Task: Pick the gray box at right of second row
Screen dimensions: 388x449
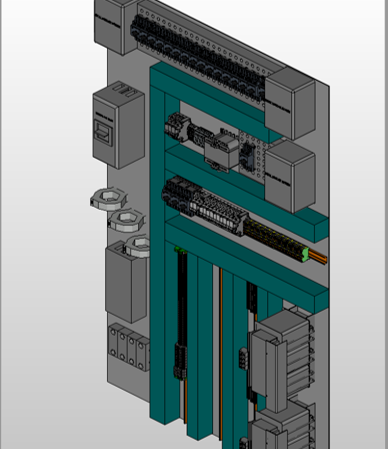Action: point(290,177)
